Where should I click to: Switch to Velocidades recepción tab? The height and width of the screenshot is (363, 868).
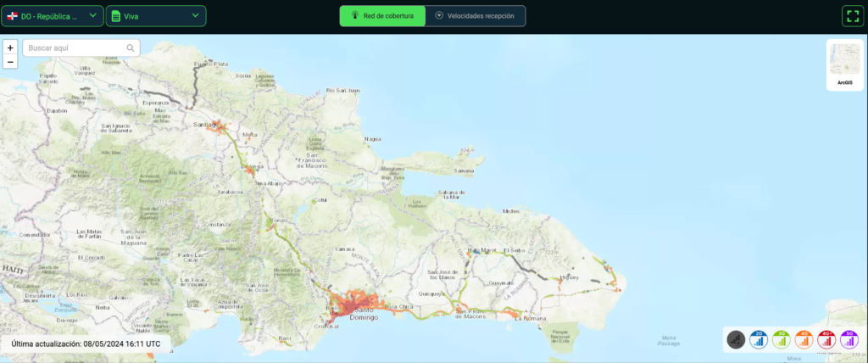pos(475,16)
